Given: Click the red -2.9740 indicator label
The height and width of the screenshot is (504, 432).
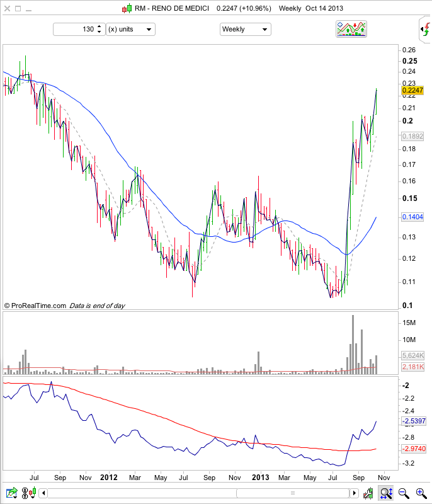Looking at the screenshot, I should [x=414, y=449].
